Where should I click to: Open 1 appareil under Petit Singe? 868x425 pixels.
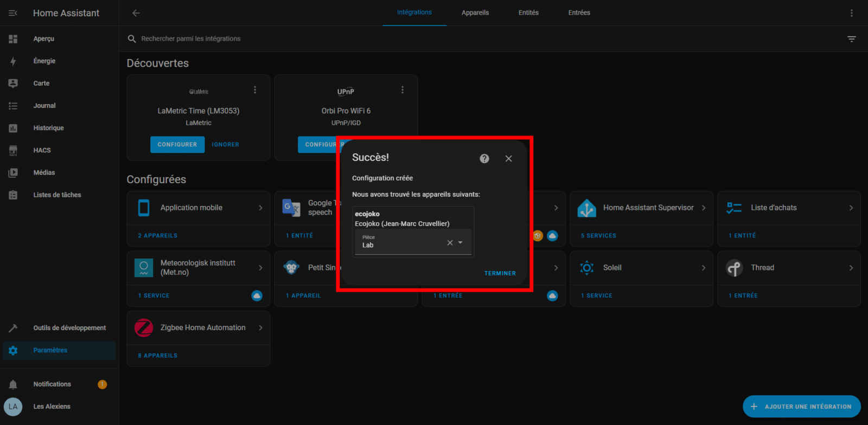click(x=303, y=296)
